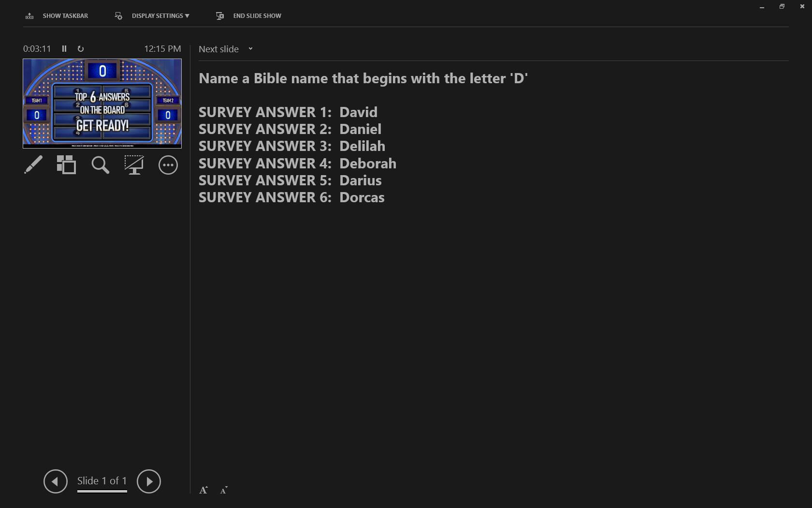Click the Slide 1 of 1 indicator
812x508 pixels.
tap(102, 481)
